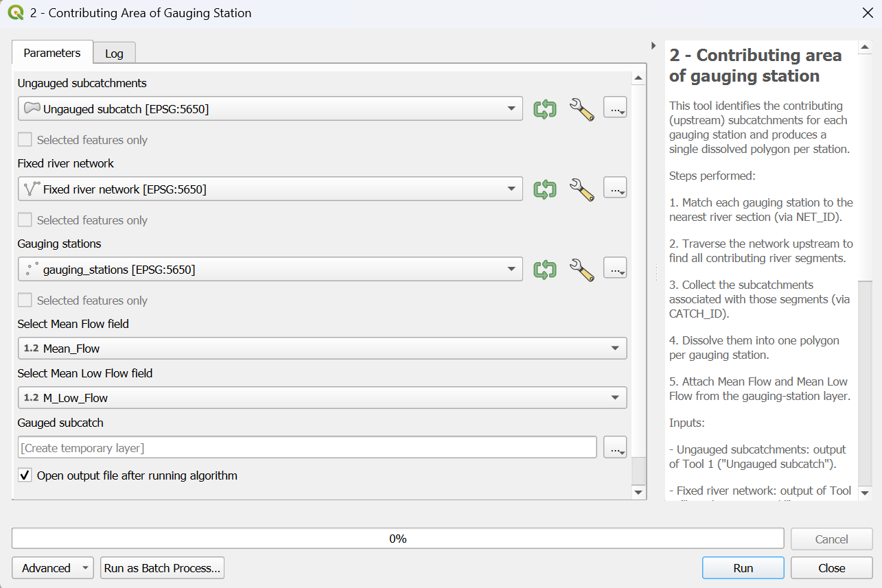Click iterate icon for Ungauged subcatchments layer
This screenshot has width=882, height=588.
(x=545, y=109)
